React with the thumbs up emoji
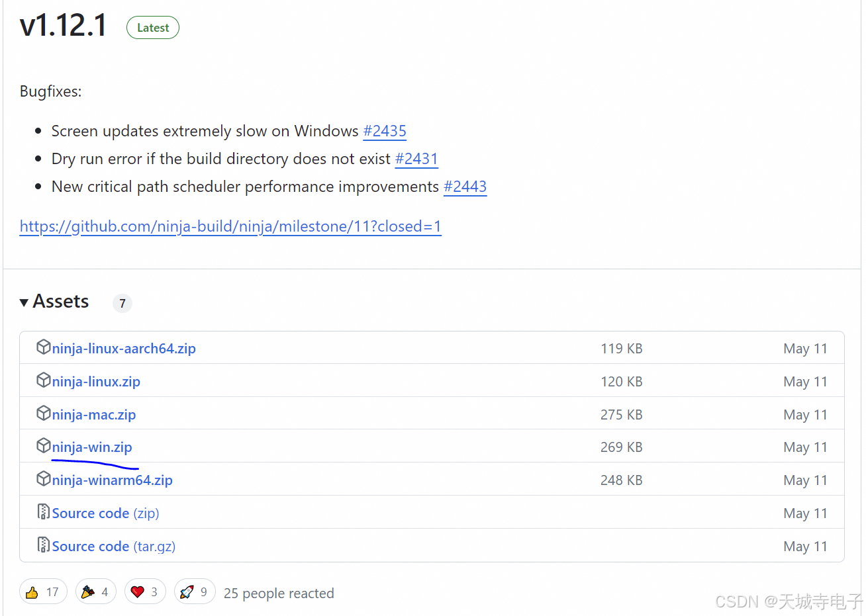Viewport: 866px width, 616px height. pyautogui.click(x=42, y=592)
